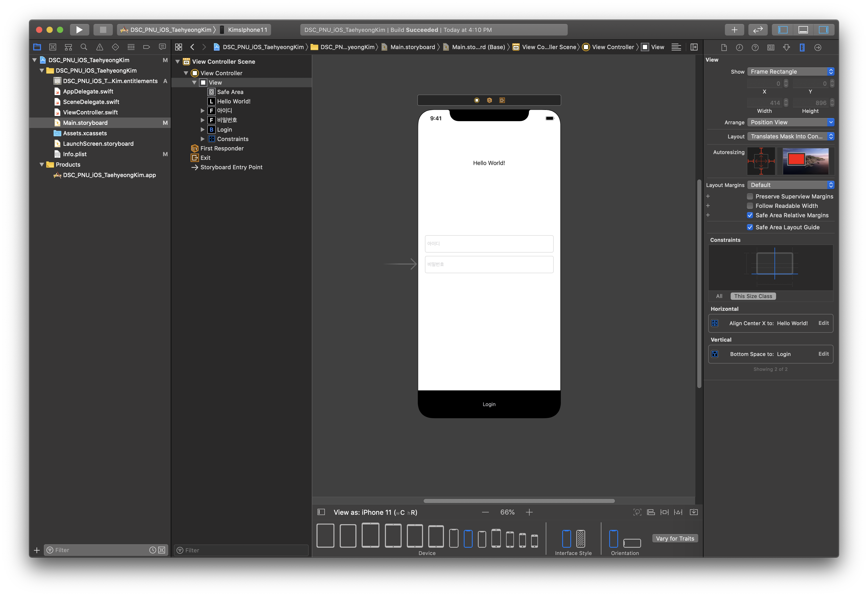Open the Issue navigator warning icon
Viewport: 868px width, 596px height.
(99, 47)
